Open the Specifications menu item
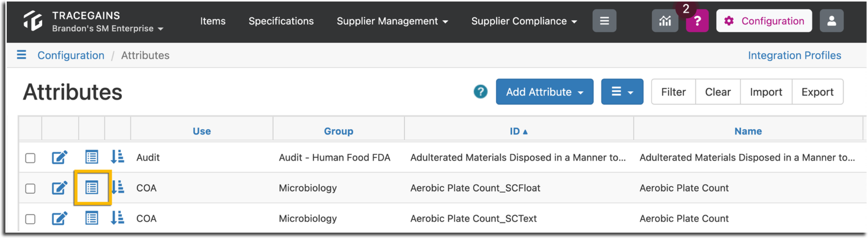The width and height of the screenshot is (868, 238). point(281,21)
